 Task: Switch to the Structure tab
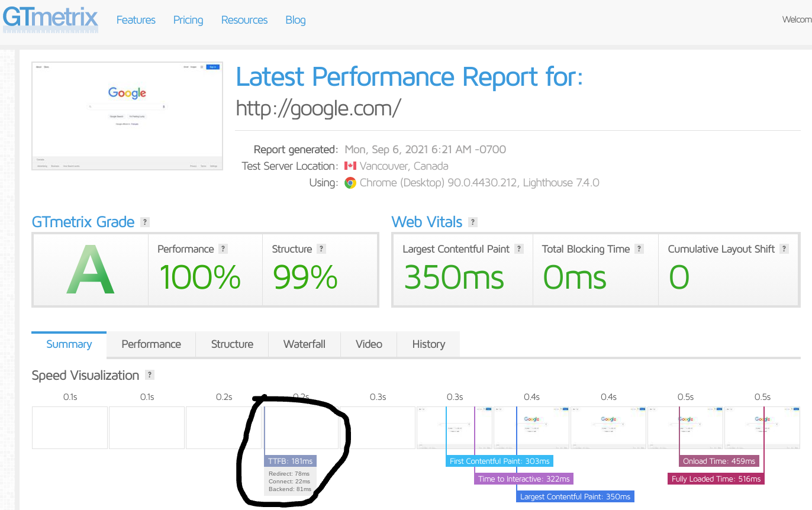[x=232, y=344]
